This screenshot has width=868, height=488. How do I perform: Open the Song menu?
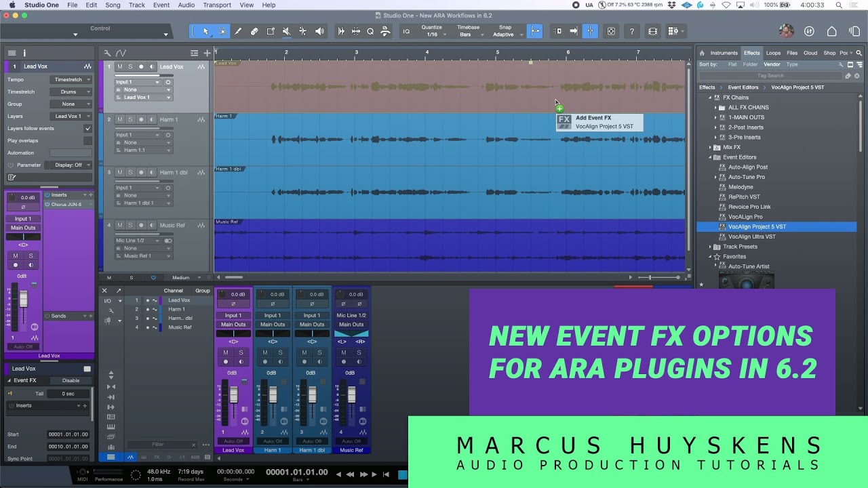coord(113,5)
